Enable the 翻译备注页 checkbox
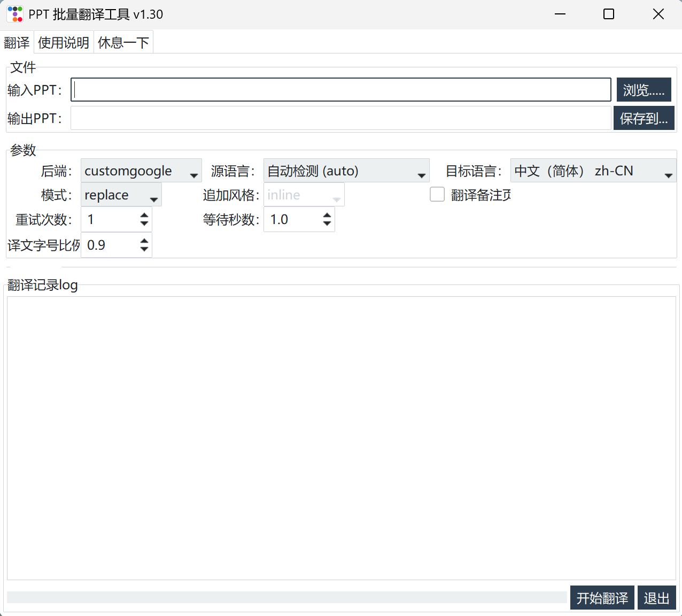 click(x=437, y=195)
